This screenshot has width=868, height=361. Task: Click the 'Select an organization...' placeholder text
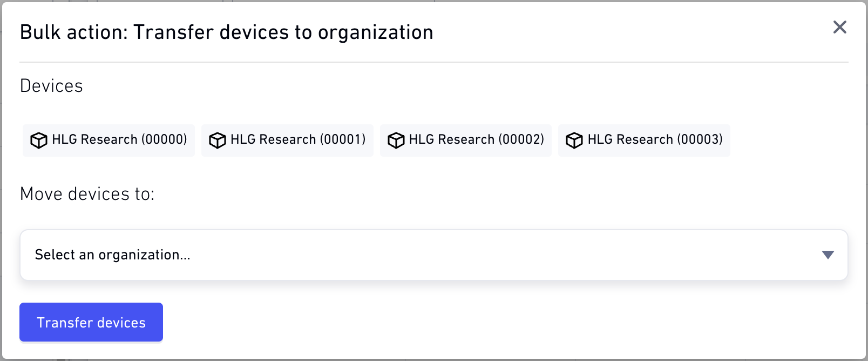pos(113,255)
